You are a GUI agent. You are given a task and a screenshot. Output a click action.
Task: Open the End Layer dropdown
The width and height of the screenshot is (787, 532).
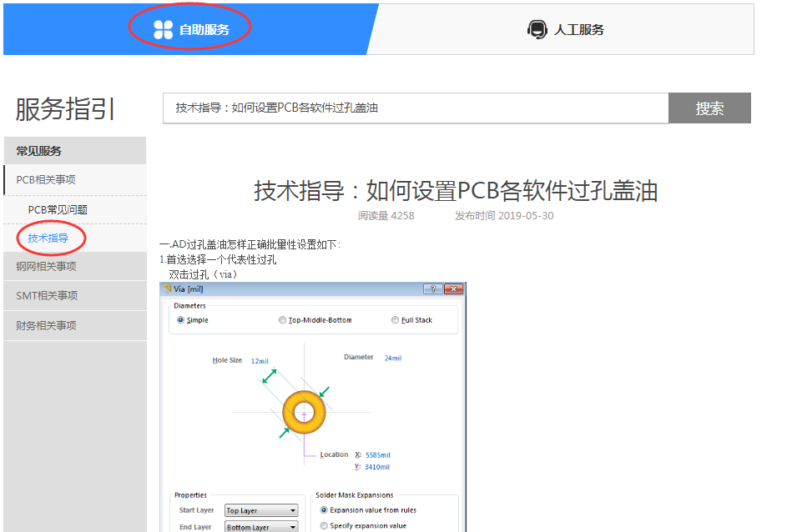pos(261,527)
